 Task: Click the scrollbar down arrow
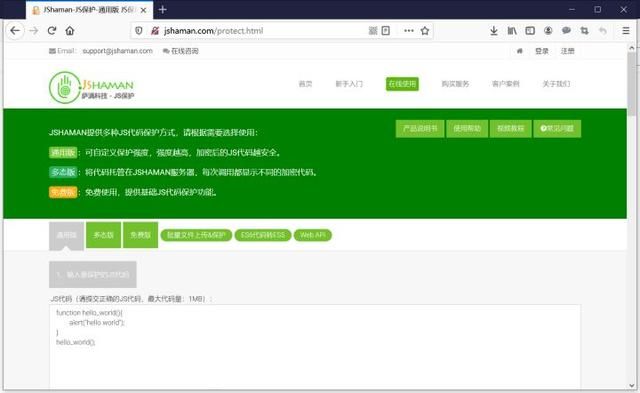point(632,385)
